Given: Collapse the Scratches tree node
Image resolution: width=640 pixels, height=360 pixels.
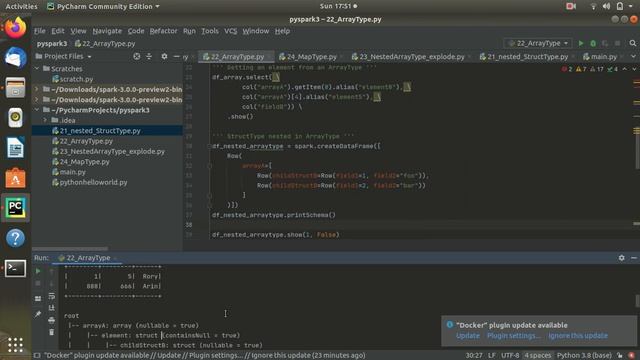Looking at the screenshot, I should pos(37,69).
